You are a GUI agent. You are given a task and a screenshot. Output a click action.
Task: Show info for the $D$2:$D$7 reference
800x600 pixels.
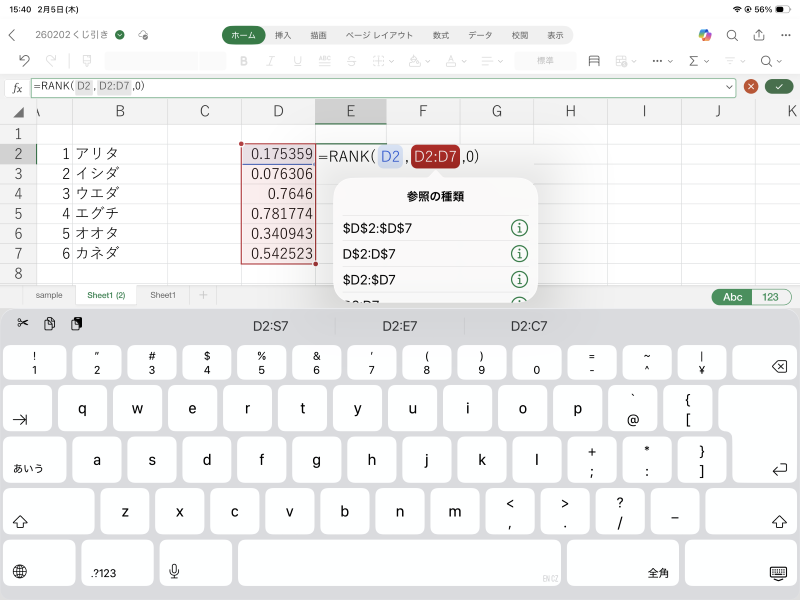pyautogui.click(x=518, y=228)
